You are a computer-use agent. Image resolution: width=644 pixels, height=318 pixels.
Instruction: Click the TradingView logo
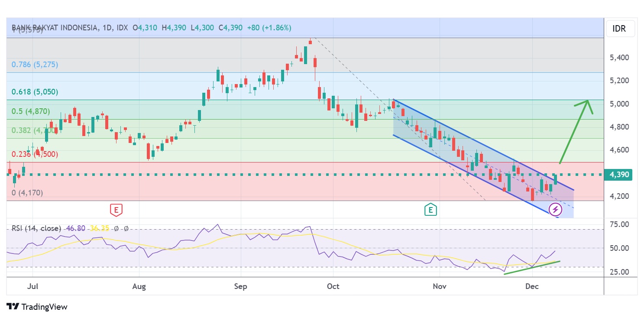[x=37, y=307]
